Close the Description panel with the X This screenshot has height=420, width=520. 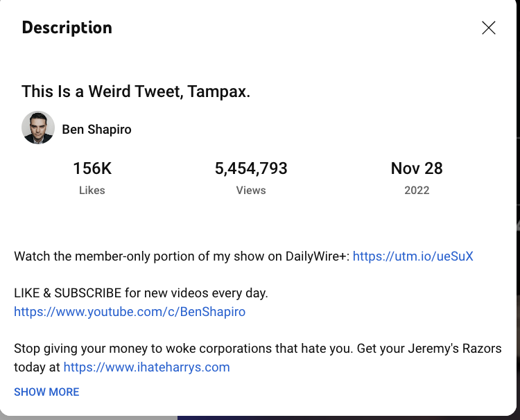(x=489, y=28)
